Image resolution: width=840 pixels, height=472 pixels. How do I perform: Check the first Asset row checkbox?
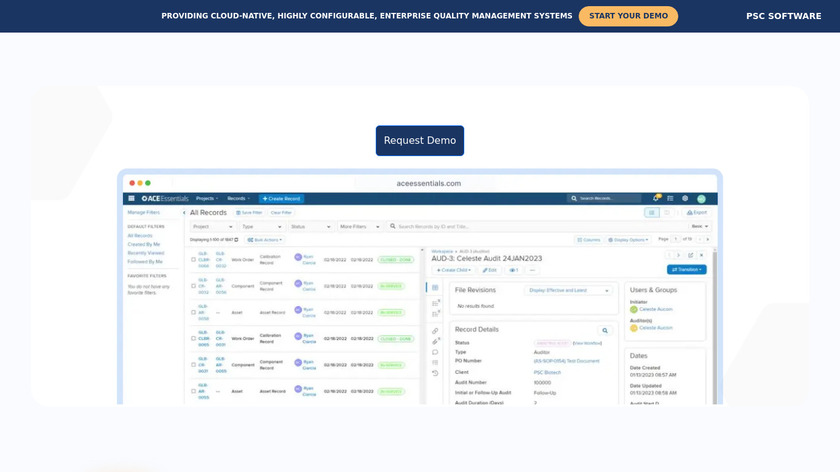(x=194, y=312)
